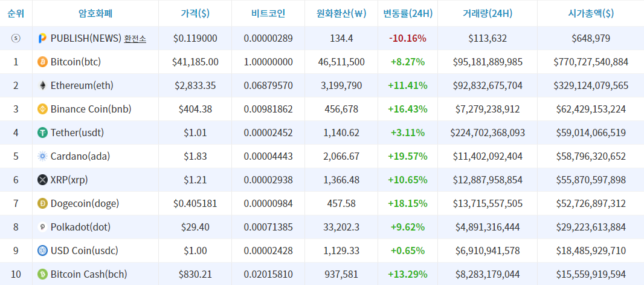Click the Polkadot logo icon

pos(42,227)
